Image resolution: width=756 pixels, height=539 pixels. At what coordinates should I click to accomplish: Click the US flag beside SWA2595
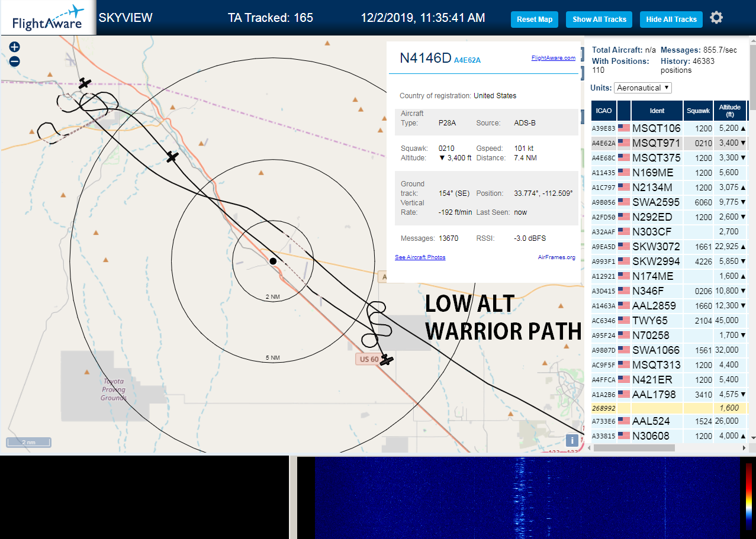pos(624,202)
